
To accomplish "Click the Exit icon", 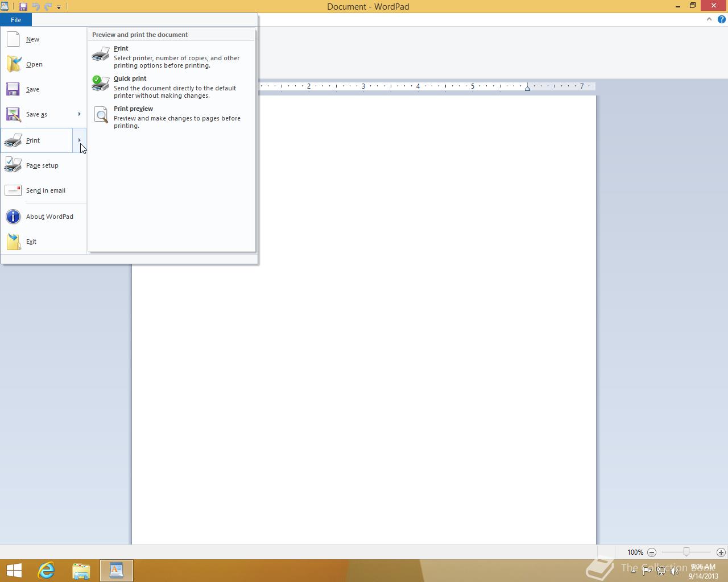I will tap(13, 242).
